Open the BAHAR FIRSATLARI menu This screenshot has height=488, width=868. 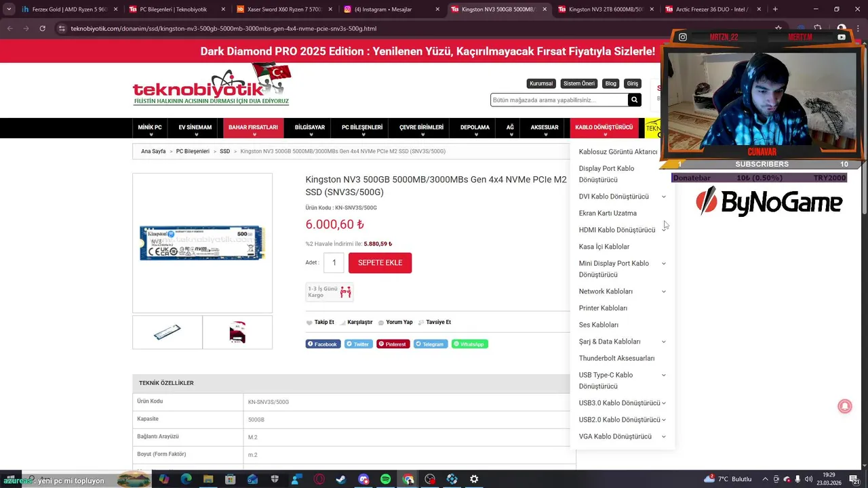[x=253, y=128]
